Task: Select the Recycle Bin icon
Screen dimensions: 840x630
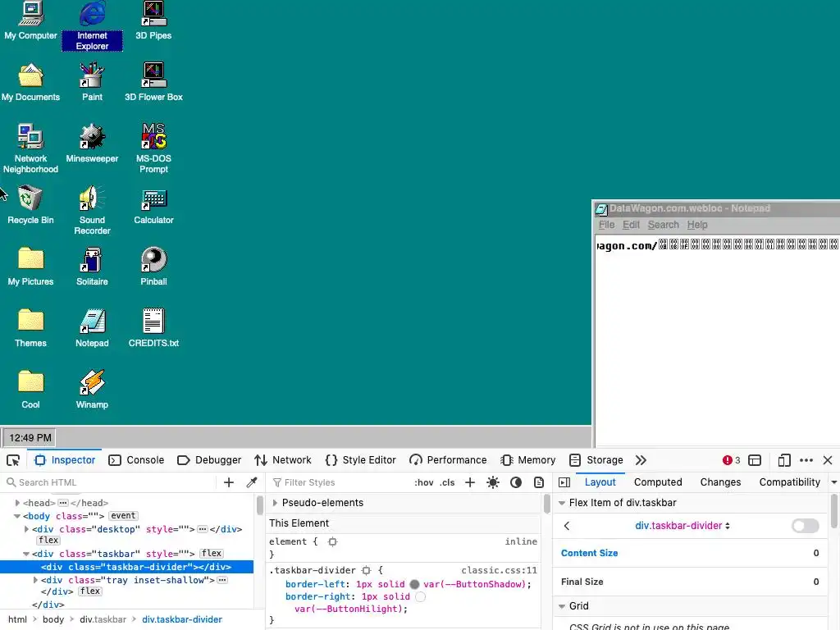Action: (30, 205)
